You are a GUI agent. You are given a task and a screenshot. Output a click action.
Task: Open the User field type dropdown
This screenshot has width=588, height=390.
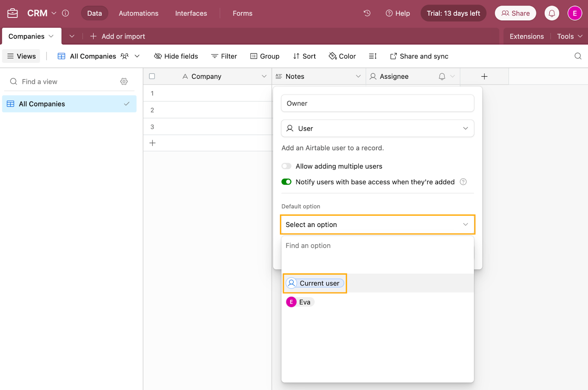[377, 128]
